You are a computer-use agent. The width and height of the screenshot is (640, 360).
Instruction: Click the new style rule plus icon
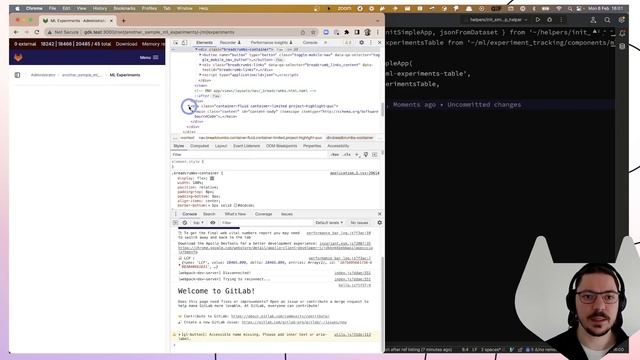[x=357, y=155]
